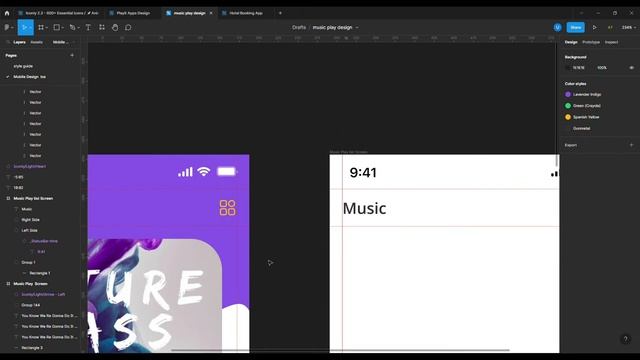640x360 pixels.
Task: Select the Rectangle 1 layer
Action: 40,273
